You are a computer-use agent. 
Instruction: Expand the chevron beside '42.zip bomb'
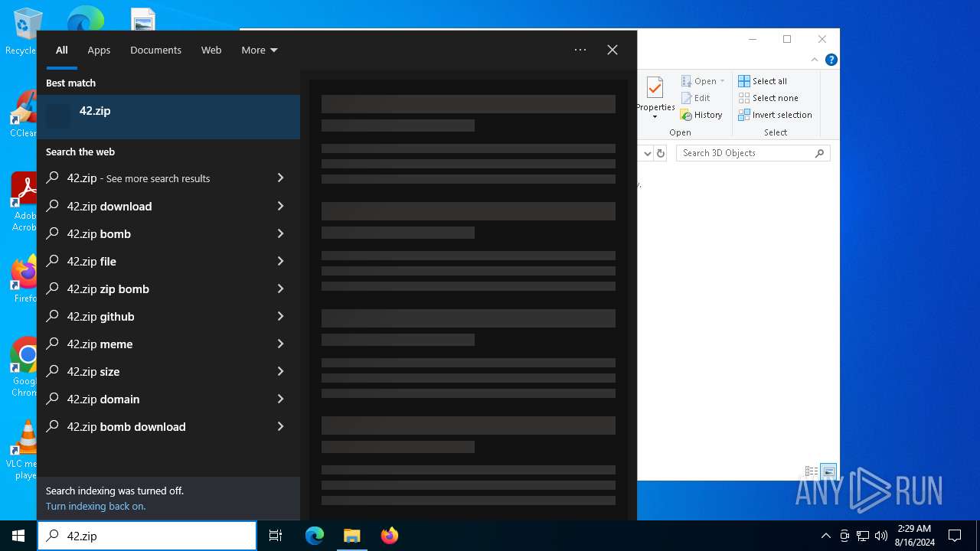coord(280,233)
